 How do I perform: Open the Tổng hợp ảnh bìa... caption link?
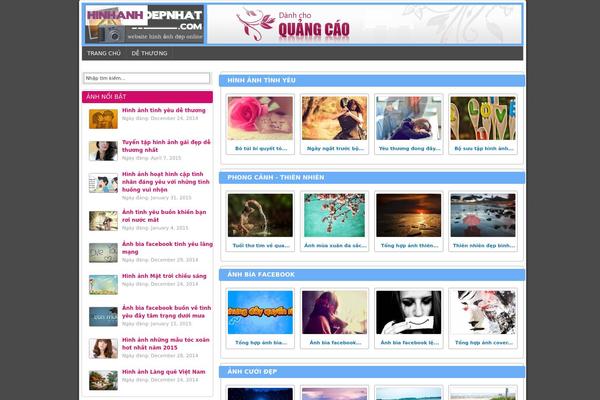coord(261,343)
